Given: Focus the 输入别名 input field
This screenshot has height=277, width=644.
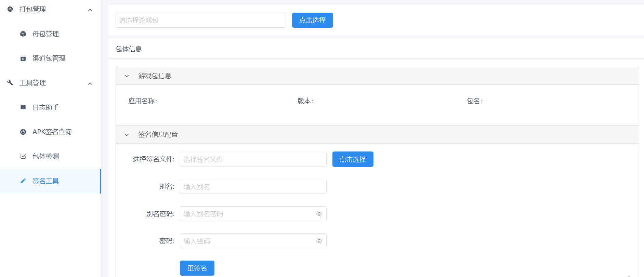Looking at the screenshot, I should pos(253,187).
